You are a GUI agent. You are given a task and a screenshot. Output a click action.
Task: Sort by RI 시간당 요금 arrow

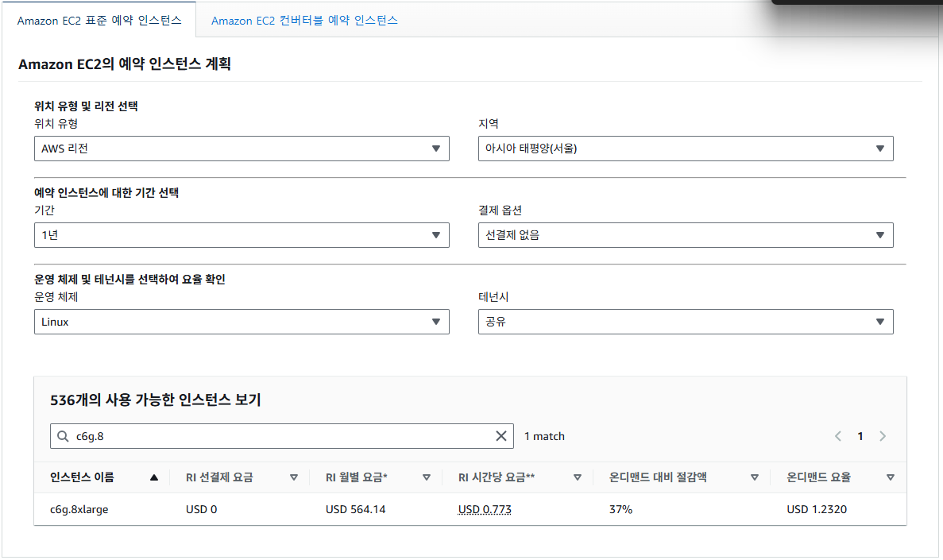[578, 477]
